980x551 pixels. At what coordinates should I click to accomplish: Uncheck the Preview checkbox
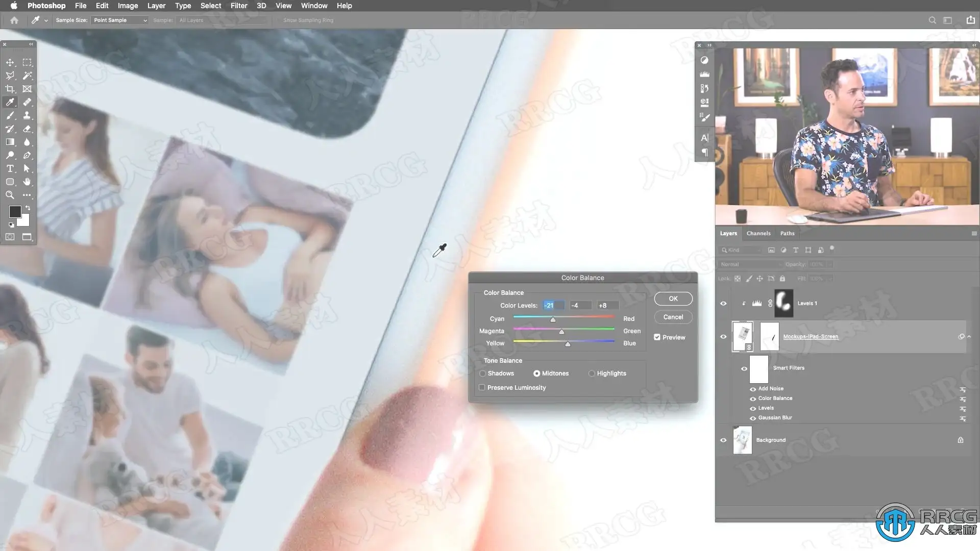657,337
